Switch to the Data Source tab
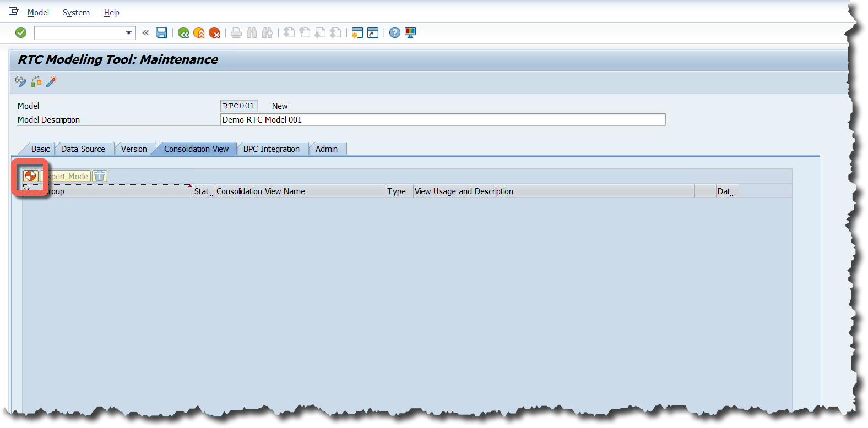868x428 pixels. tap(83, 149)
